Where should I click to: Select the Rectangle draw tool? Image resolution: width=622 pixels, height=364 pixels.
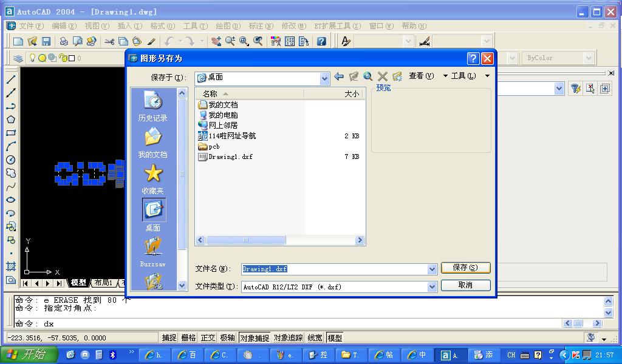[x=11, y=133]
